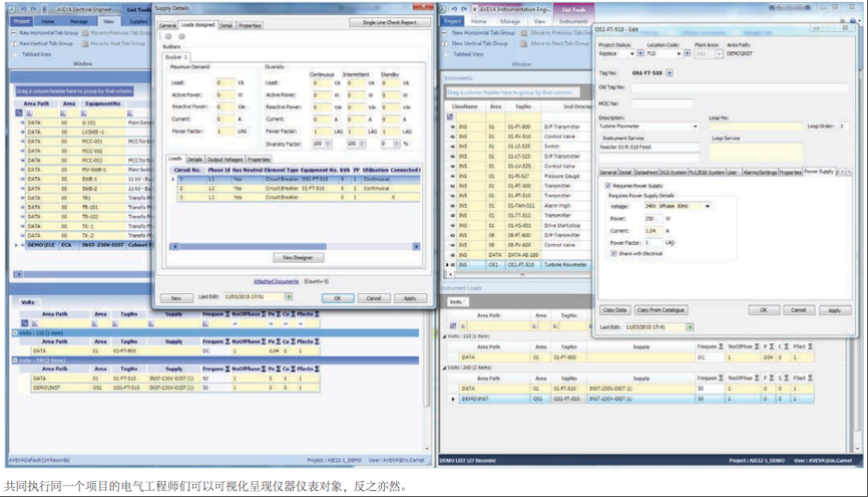Click the Old Tag No field
The height and width of the screenshot is (498, 868).
point(740,87)
